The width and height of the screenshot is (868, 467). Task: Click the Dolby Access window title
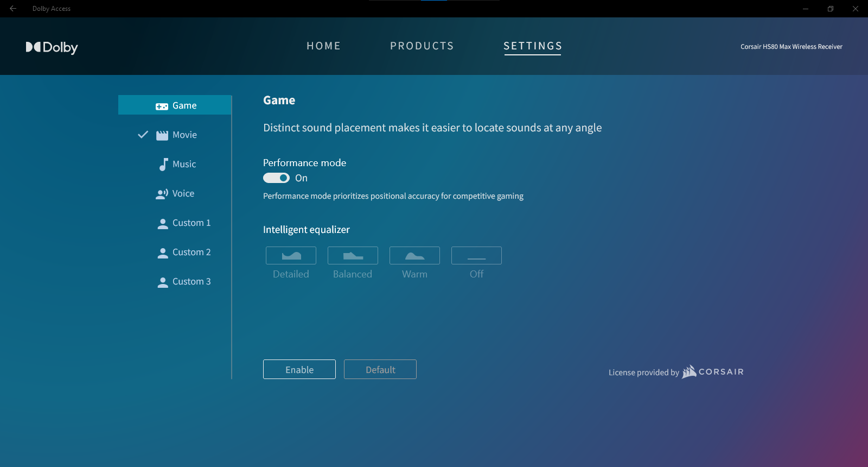point(52,9)
